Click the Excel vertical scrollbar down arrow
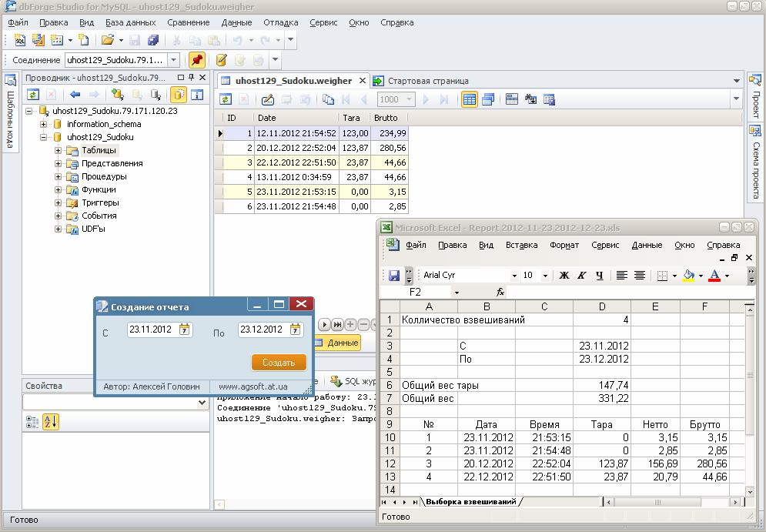This screenshot has width=766, height=532. click(749, 491)
